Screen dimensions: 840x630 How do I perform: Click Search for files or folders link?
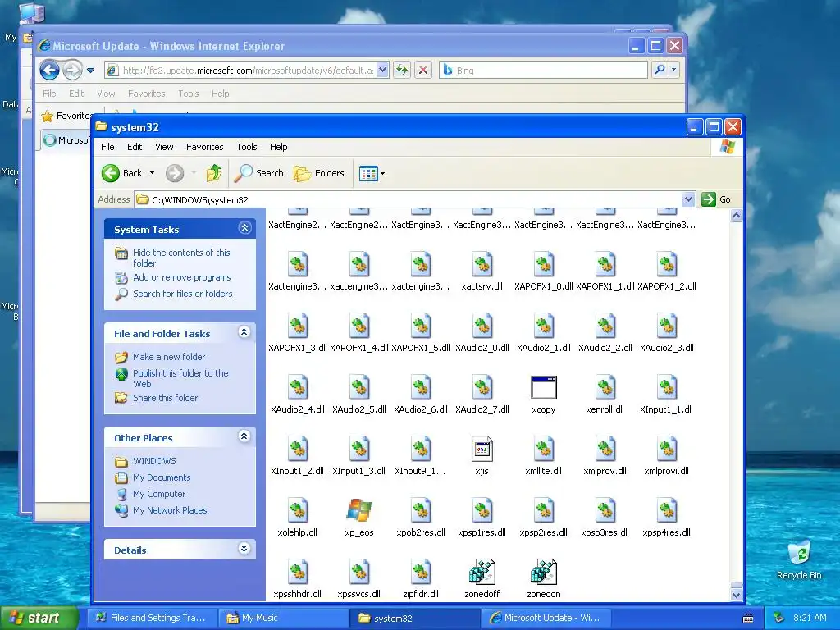coord(183,294)
